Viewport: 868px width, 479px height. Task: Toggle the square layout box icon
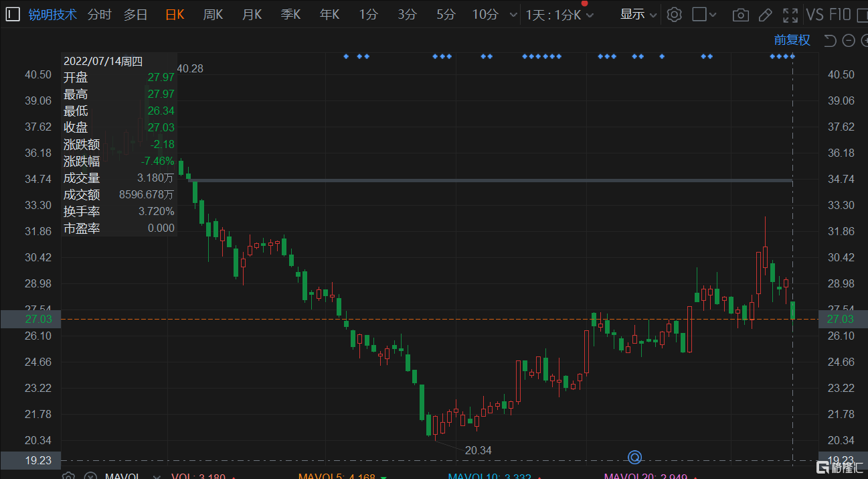pyautogui.click(x=699, y=14)
